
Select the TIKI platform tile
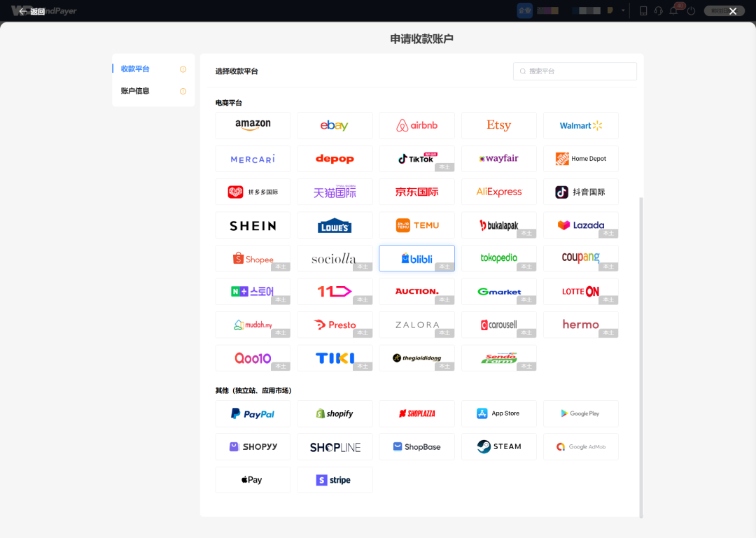pyautogui.click(x=335, y=358)
